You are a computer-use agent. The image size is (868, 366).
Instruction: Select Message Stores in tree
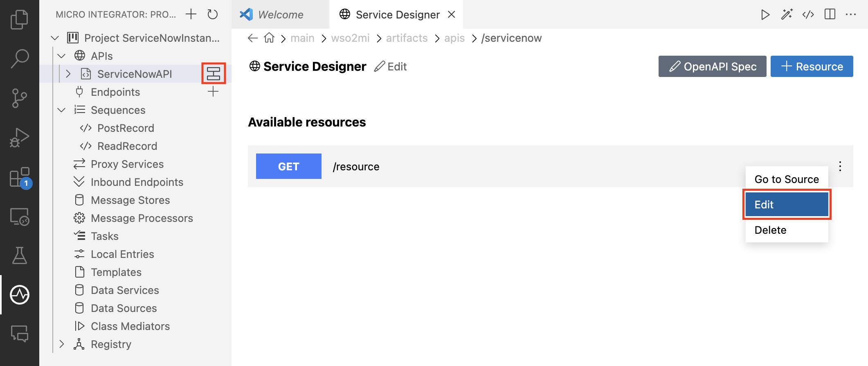tap(130, 200)
